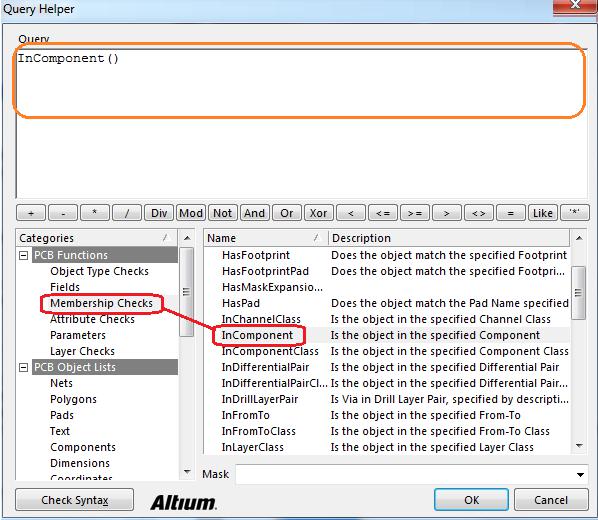Click inside the Query text field
Viewport: 598px width, 520px height.
pyautogui.click(x=301, y=123)
